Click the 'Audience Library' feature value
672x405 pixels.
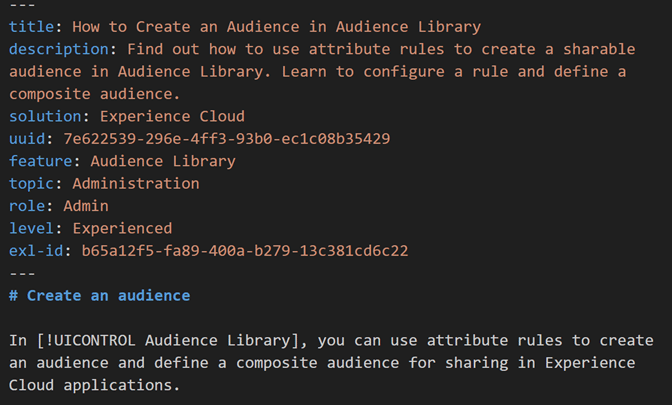click(163, 160)
